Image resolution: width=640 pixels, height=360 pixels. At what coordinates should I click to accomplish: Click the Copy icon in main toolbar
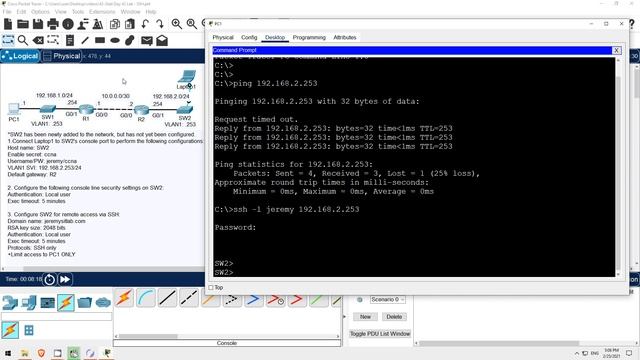(x=115, y=24)
